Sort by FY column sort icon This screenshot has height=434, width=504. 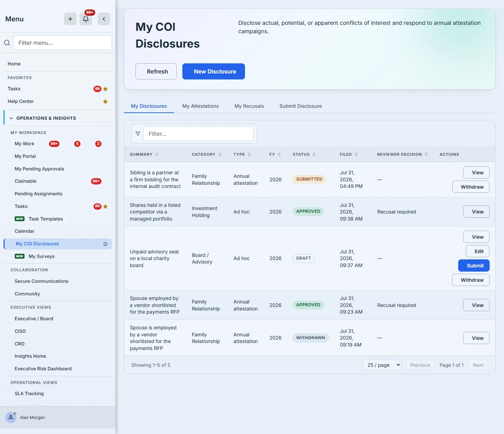(279, 154)
